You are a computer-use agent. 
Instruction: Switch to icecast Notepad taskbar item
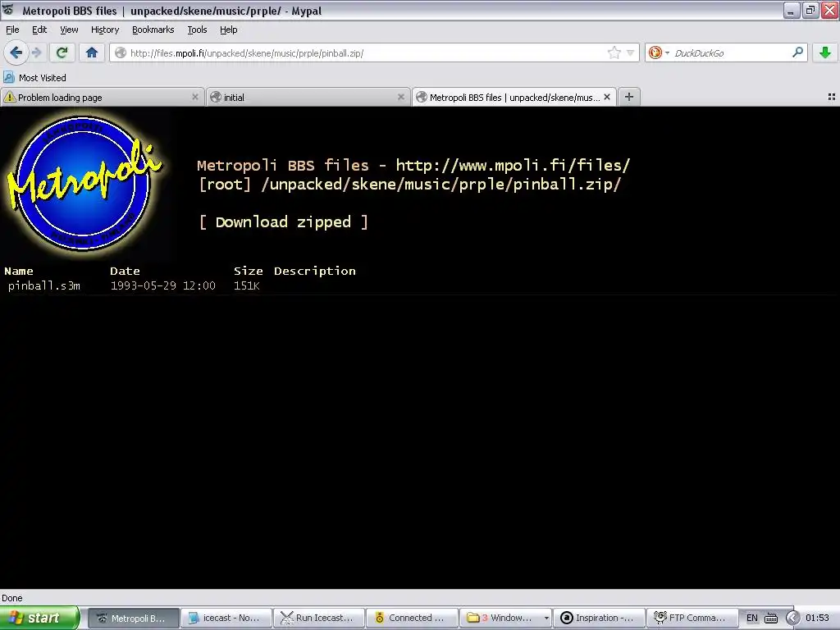tap(226, 618)
